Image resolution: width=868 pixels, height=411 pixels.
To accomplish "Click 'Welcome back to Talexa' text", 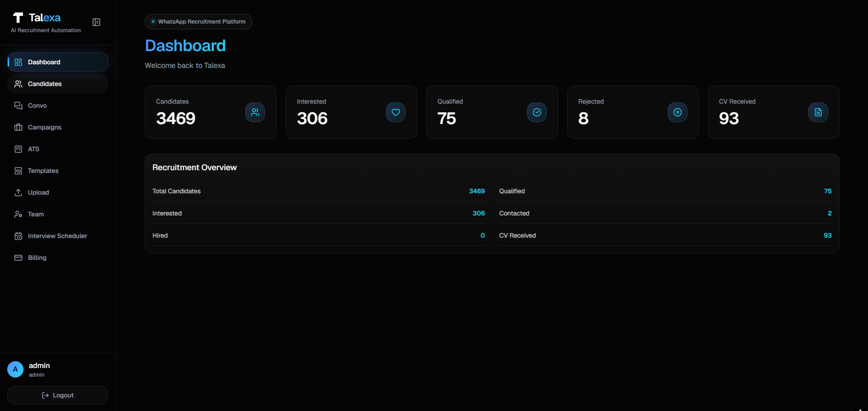I will 185,66.
